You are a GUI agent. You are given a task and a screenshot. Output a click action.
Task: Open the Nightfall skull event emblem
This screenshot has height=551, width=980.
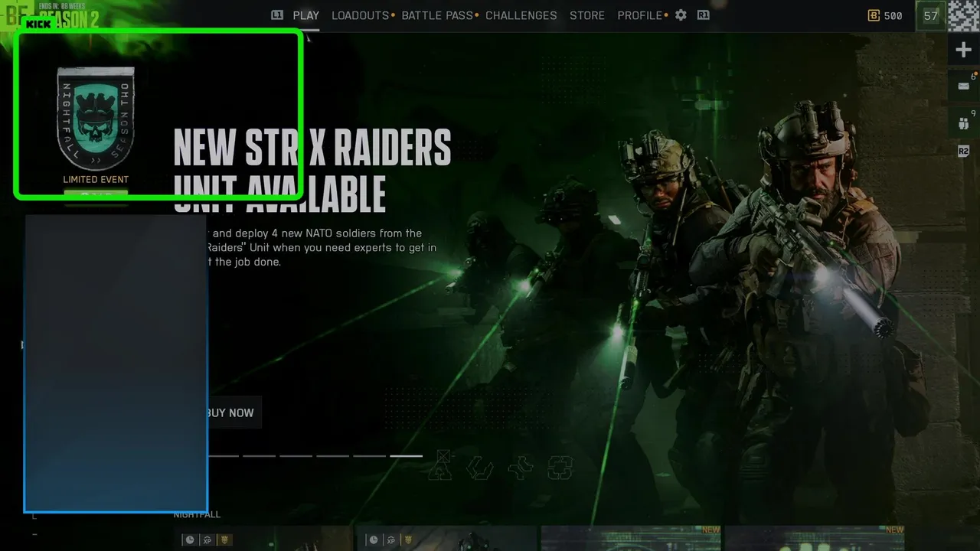pos(96,119)
